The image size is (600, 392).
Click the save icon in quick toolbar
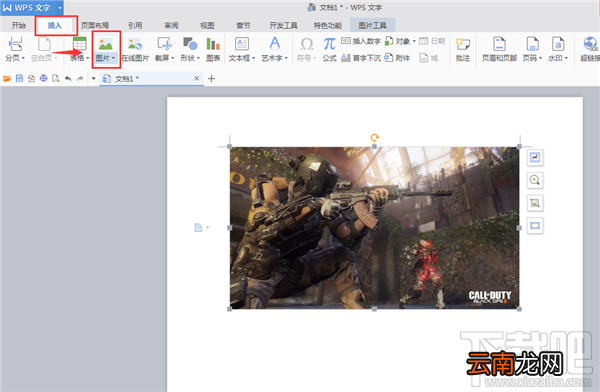point(19,78)
